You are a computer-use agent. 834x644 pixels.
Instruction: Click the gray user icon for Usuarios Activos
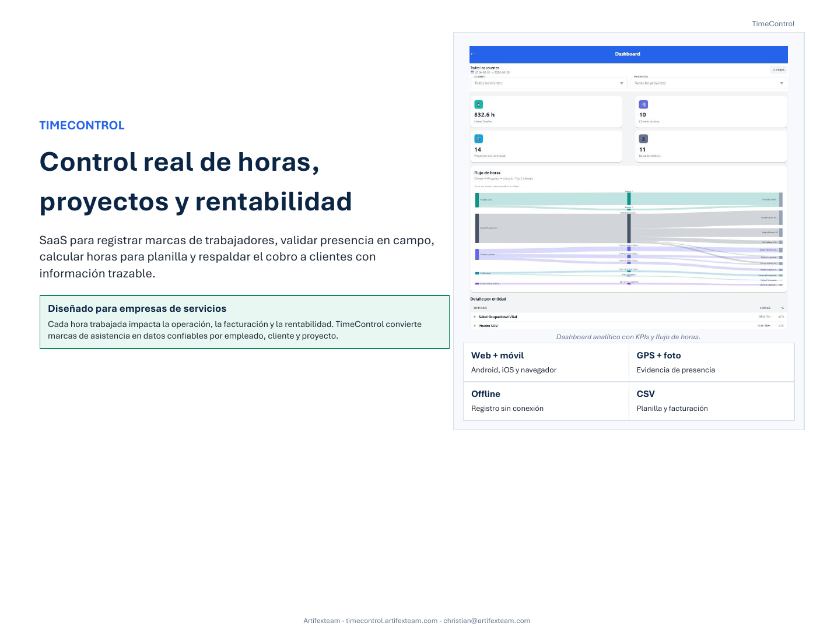tap(643, 139)
